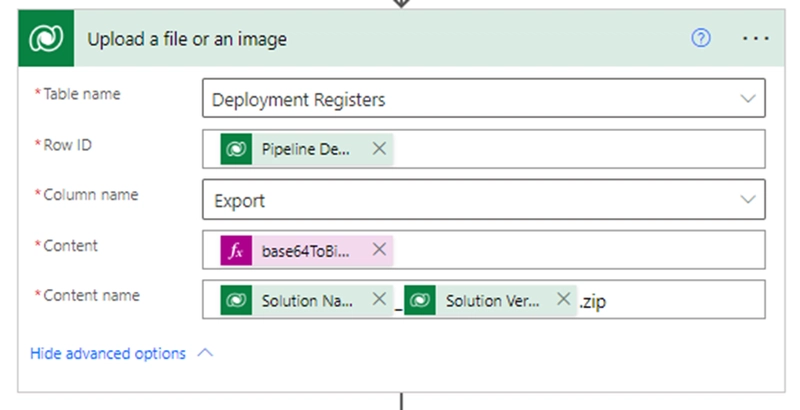
Task: Click the Pipeline De... token Dataverse icon
Action: (237, 149)
